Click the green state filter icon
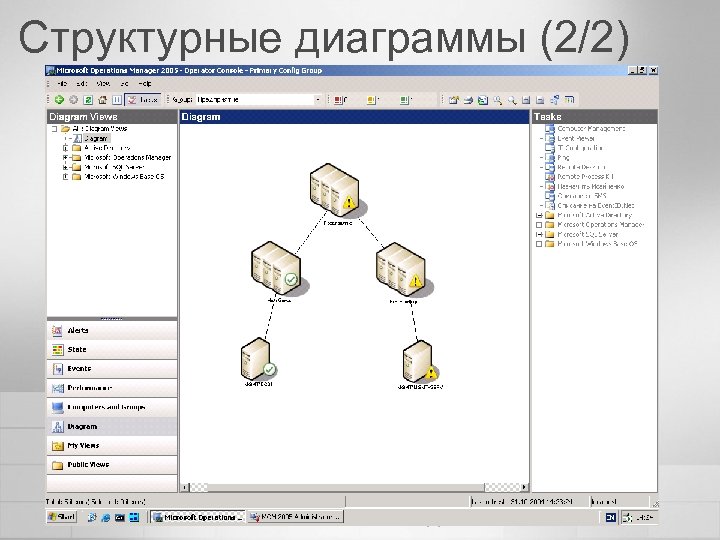720x540 pixels. point(405,100)
